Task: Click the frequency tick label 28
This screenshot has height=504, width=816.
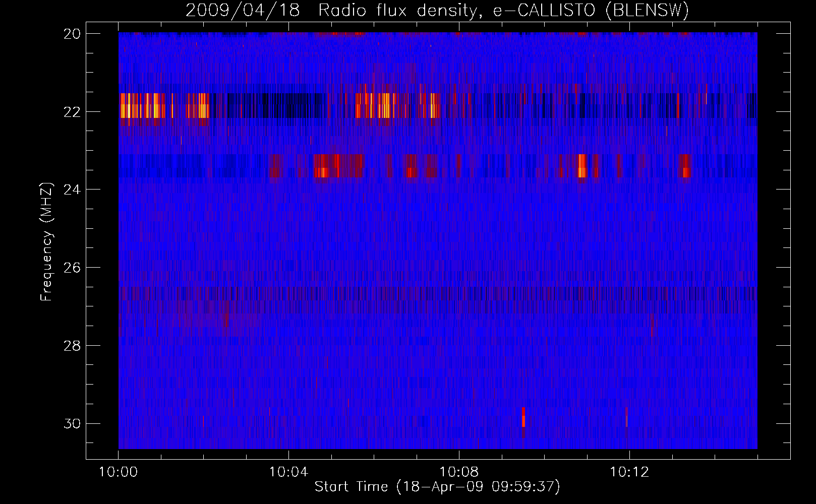Action: 72,346
